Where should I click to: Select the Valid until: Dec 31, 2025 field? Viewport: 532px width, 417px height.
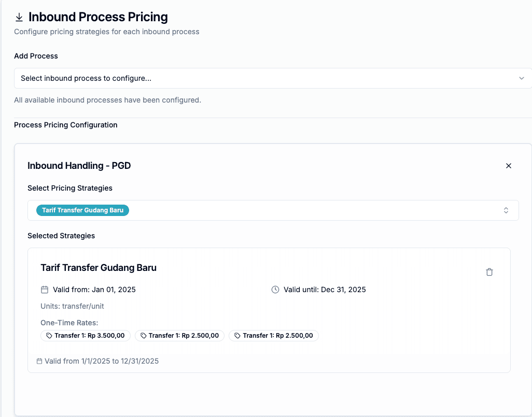click(325, 290)
